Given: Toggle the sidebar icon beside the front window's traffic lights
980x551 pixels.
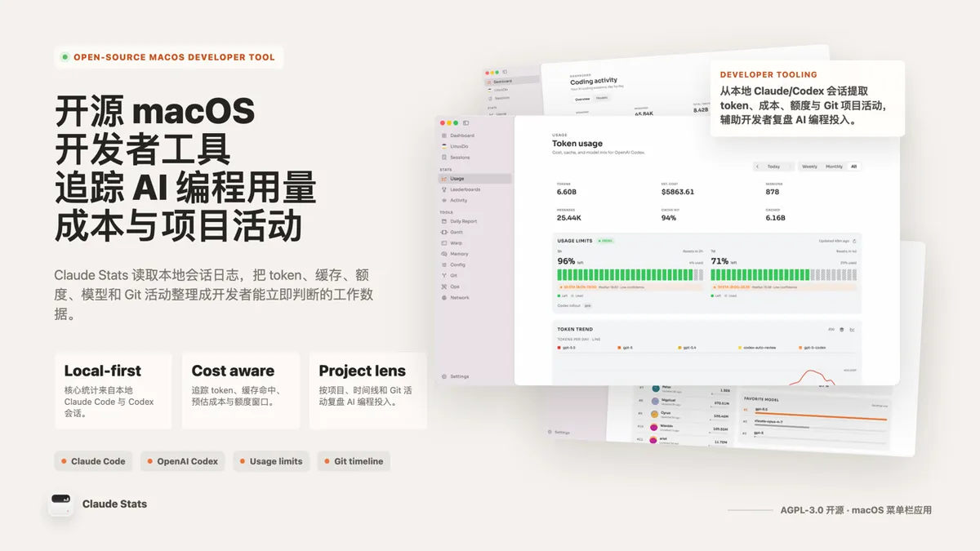Looking at the screenshot, I should point(466,122).
